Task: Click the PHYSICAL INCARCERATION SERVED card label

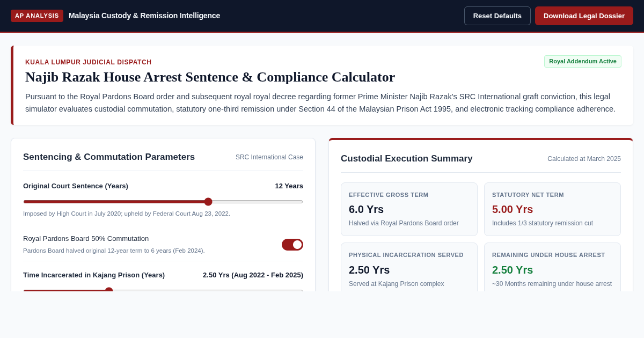Action: pos(406,255)
